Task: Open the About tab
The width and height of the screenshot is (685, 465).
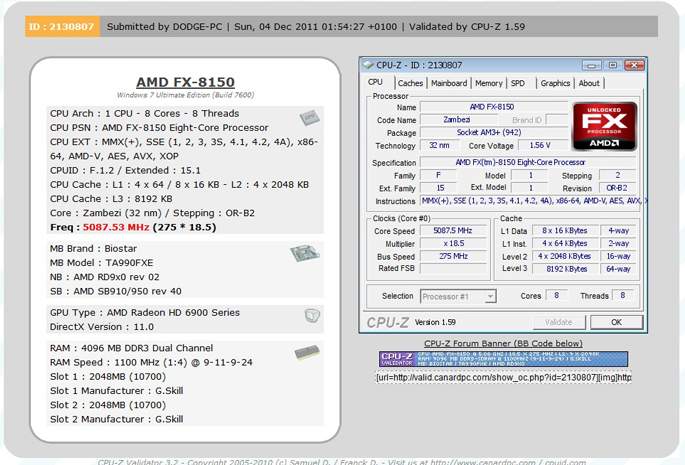Action: [x=589, y=83]
